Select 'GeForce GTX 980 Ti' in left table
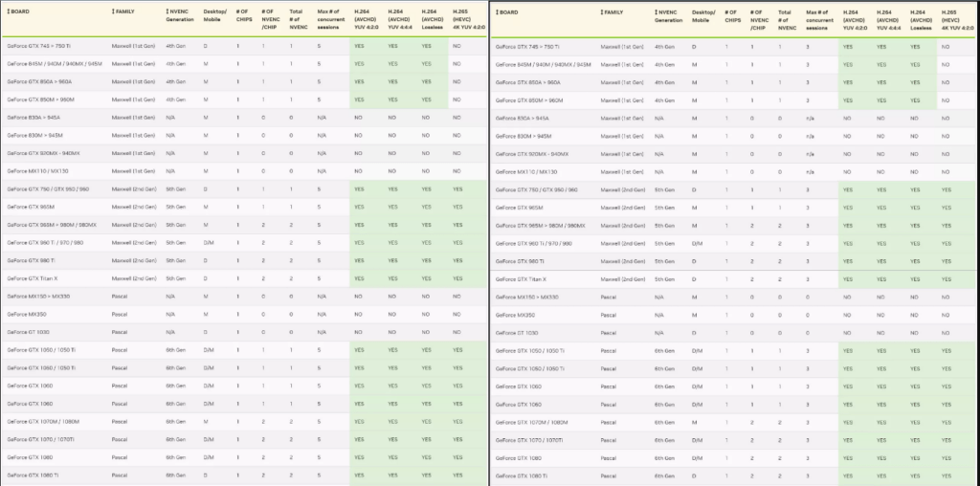The width and height of the screenshot is (980, 486). pyautogui.click(x=31, y=260)
